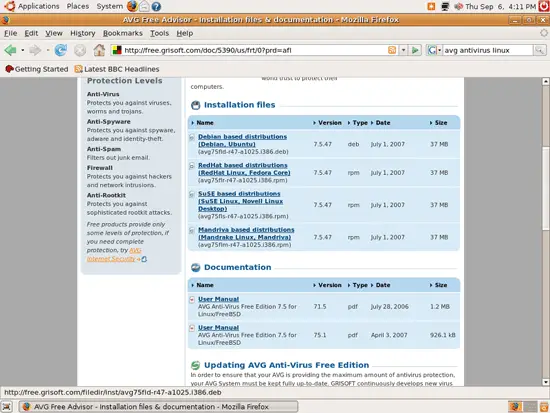Launch Firefox from top panel icon

click(x=132, y=6)
